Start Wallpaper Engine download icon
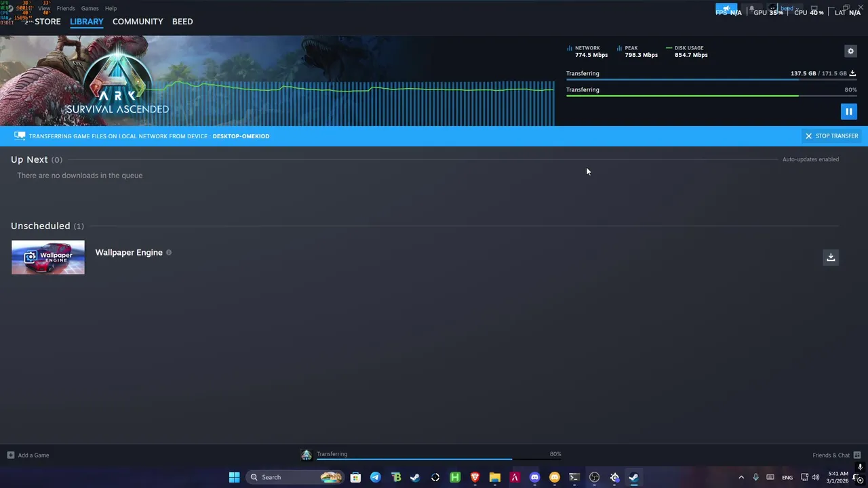This screenshot has width=868, height=488. tap(831, 257)
